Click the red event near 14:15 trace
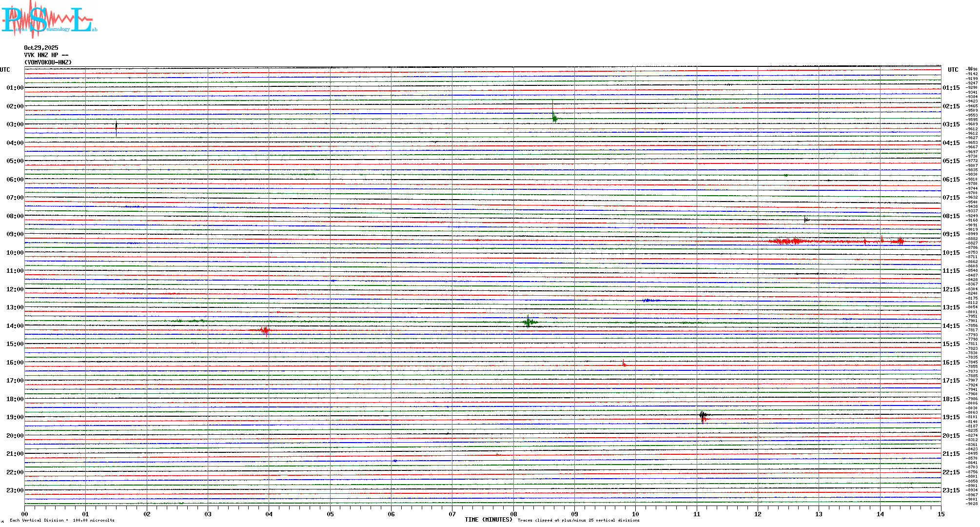This screenshot has height=527, width=980. point(265,331)
